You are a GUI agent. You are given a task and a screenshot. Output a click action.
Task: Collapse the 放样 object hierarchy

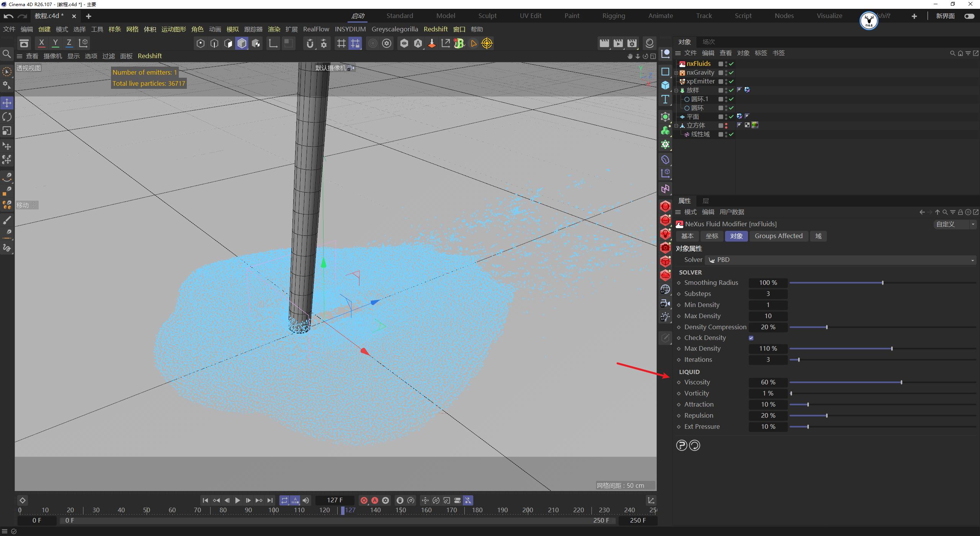pyautogui.click(x=677, y=90)
